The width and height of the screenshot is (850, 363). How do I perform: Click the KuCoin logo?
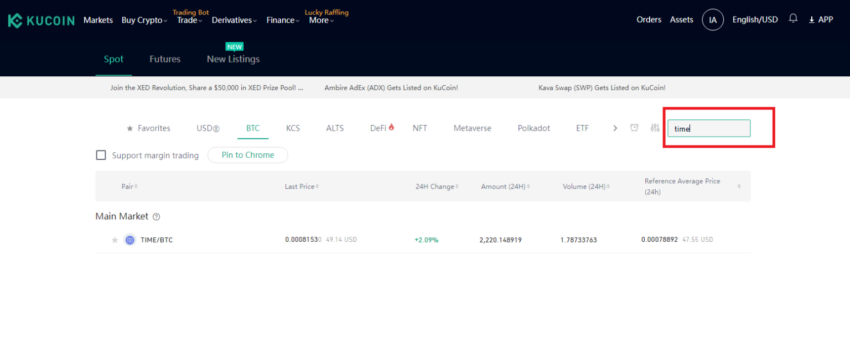tap(41, 21)
